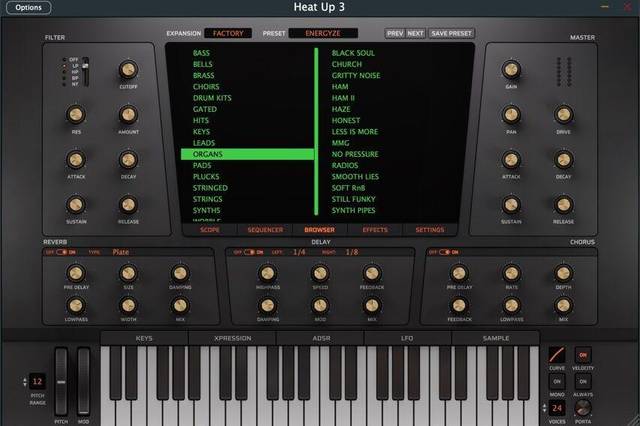Open the velocity Curve graph

[557, 355]
